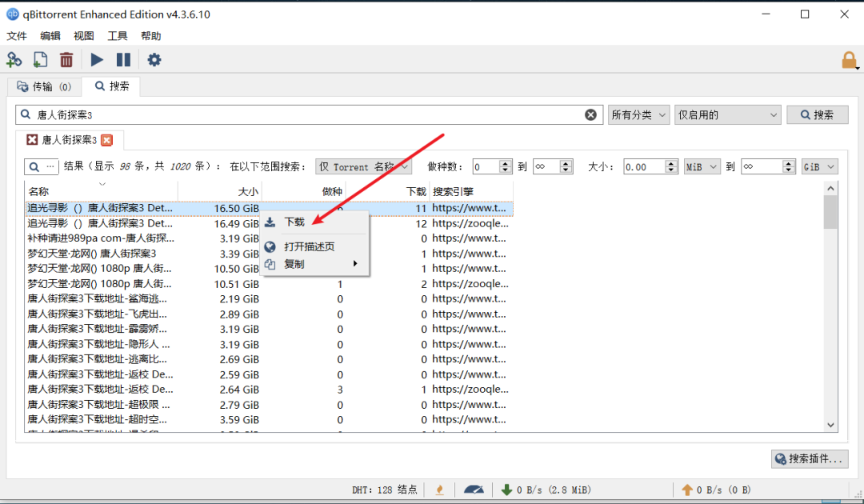
Task: Open the MiB size unit dropdown
Action: 702,167
